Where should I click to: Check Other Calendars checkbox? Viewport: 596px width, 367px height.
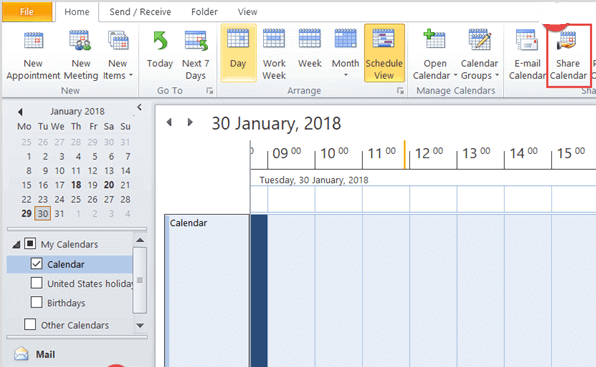30,324
